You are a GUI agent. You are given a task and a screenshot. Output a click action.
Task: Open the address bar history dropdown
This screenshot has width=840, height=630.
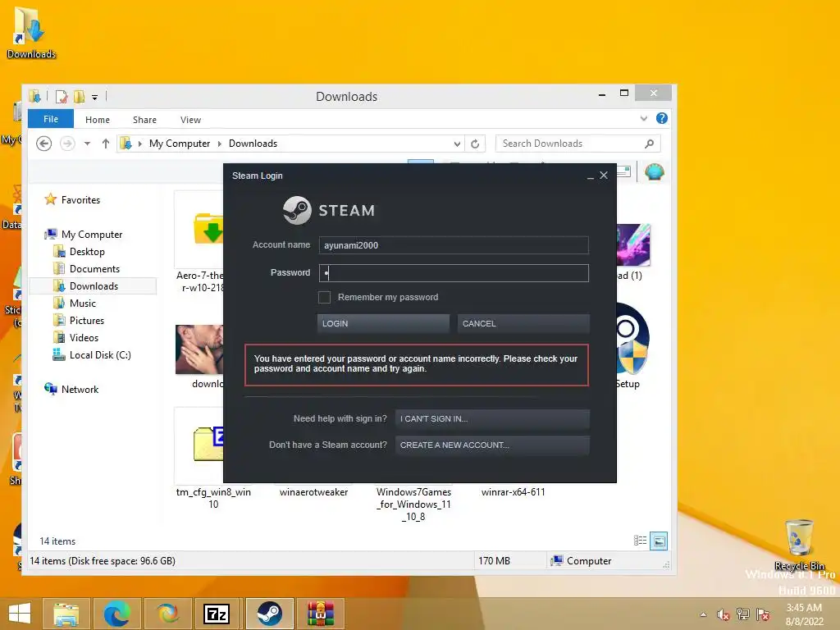coord(457,144)
